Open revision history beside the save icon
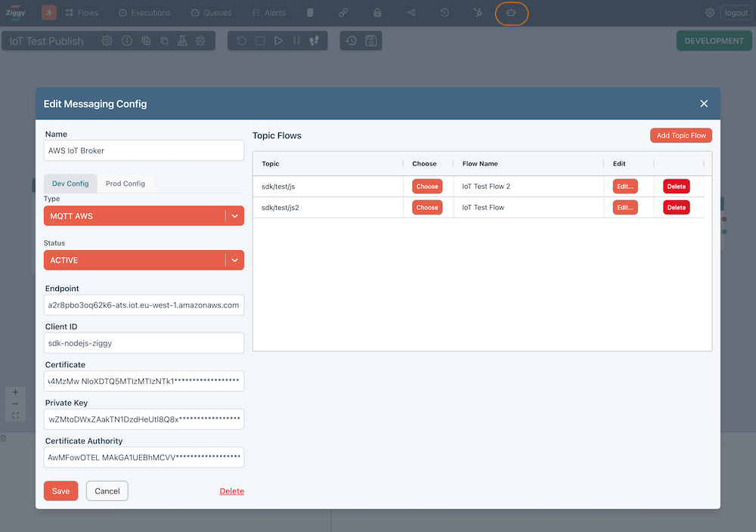756x532 pixels. [x=352, y=41]
